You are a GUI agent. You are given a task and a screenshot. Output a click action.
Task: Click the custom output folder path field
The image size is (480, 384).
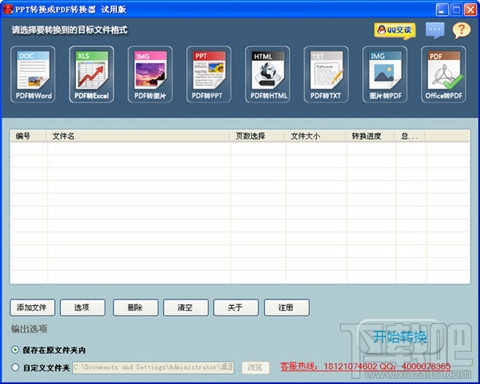point(153,367)
